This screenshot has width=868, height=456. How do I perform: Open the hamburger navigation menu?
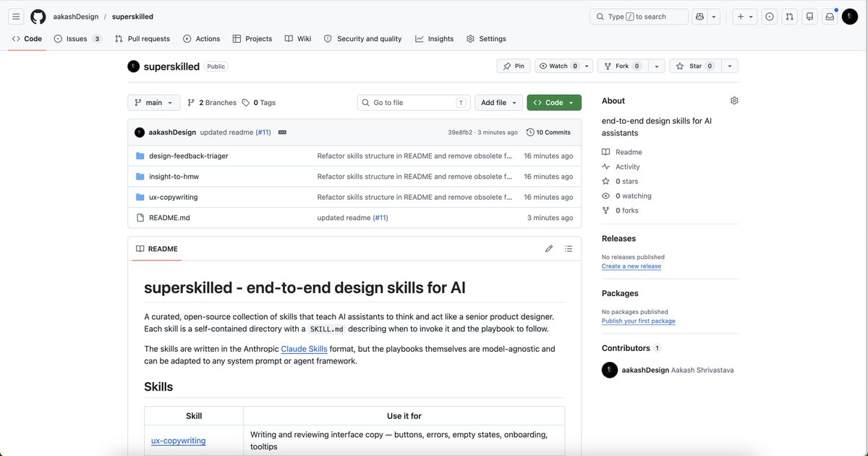point(16,16)
